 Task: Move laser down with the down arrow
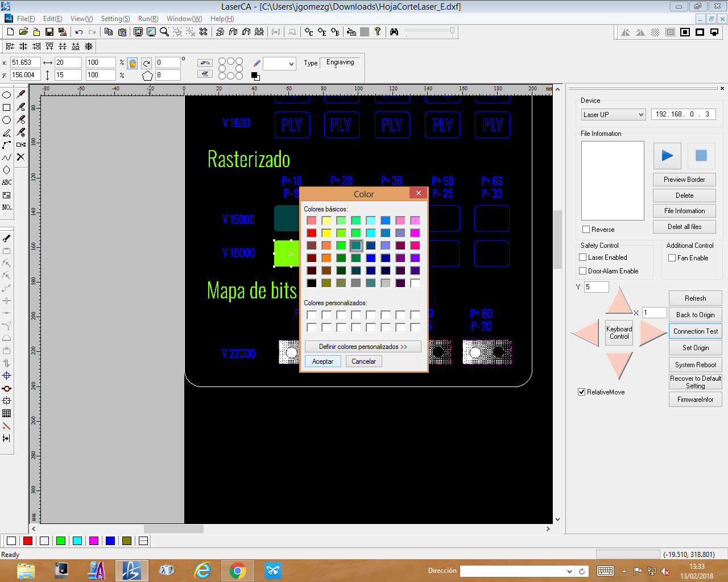pos(619,365)
